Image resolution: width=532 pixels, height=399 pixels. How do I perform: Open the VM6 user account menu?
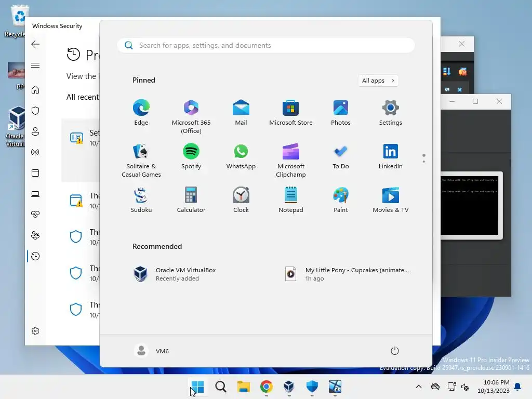click(x=152, y=351)
